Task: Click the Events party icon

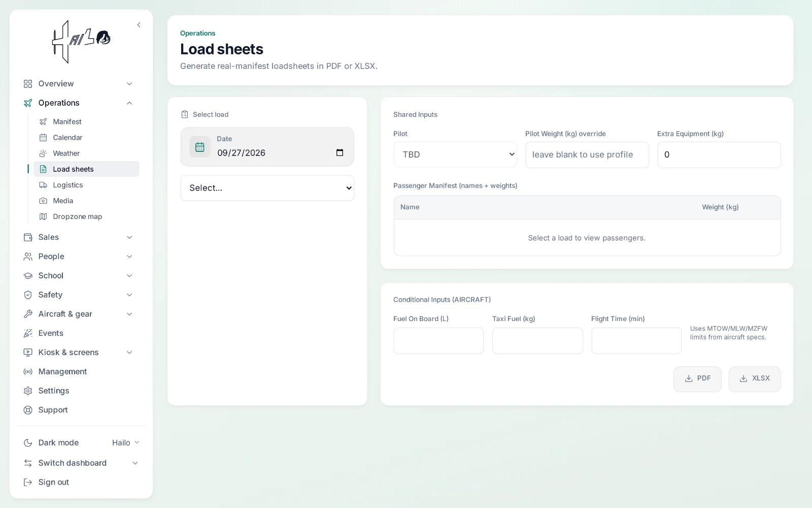Action: click(x=28, y=333)
